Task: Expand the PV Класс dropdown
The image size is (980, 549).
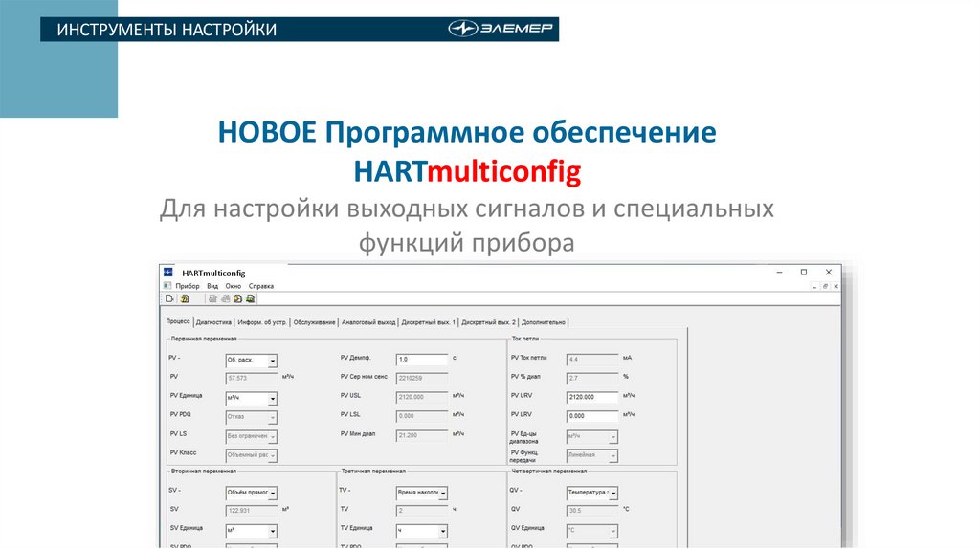Action: point(252,455)
